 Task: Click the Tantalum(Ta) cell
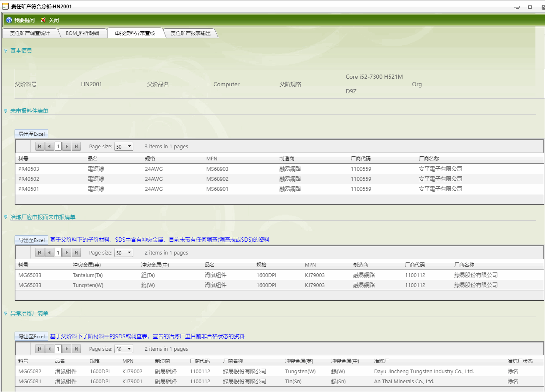(87, 275)
